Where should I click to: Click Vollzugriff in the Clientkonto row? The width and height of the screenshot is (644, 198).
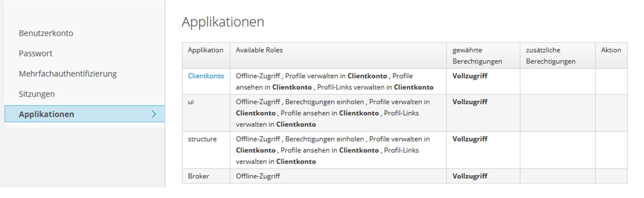pos(470,76)
